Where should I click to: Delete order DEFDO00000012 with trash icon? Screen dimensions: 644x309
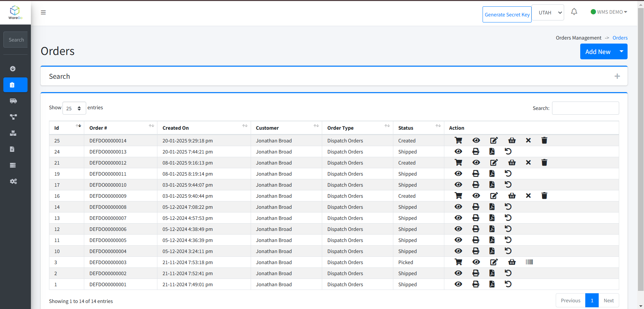tap(544, 163)
